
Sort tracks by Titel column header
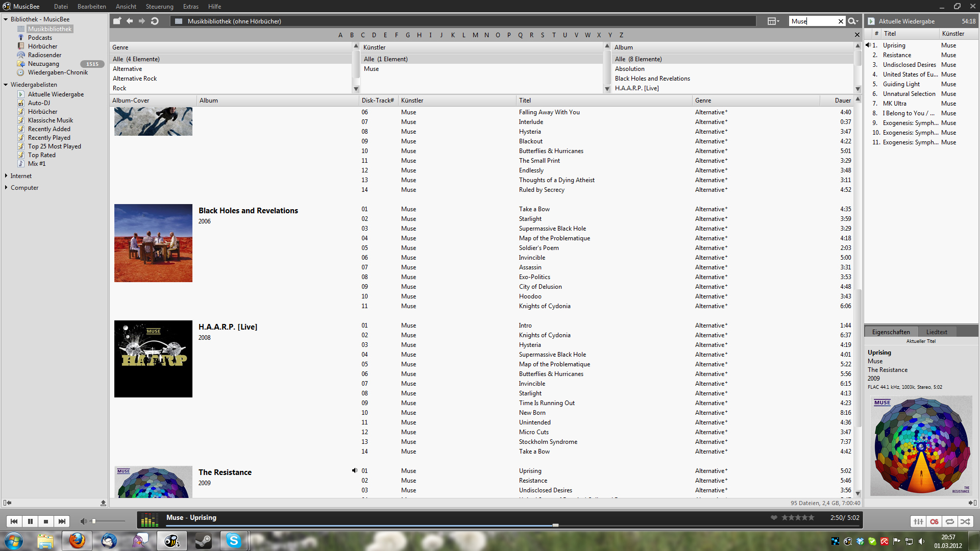[603, 101]
